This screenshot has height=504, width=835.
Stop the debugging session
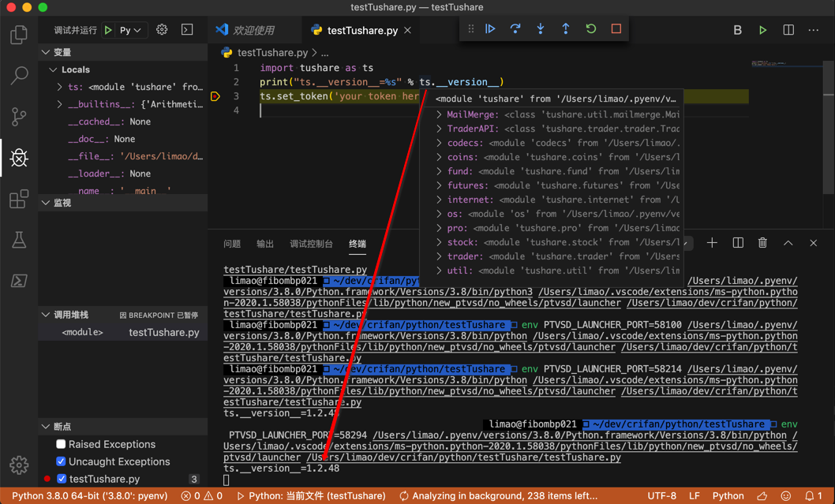[x=616, y=29]
